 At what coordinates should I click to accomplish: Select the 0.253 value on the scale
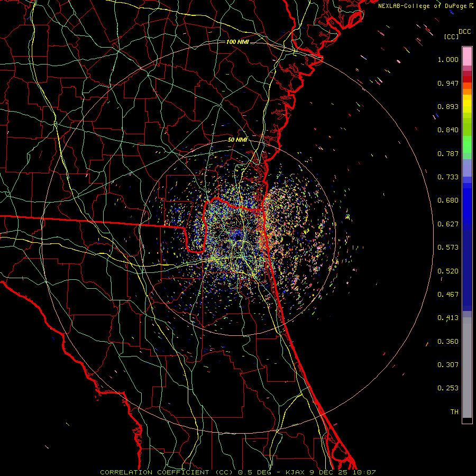(x=448, y=388)
